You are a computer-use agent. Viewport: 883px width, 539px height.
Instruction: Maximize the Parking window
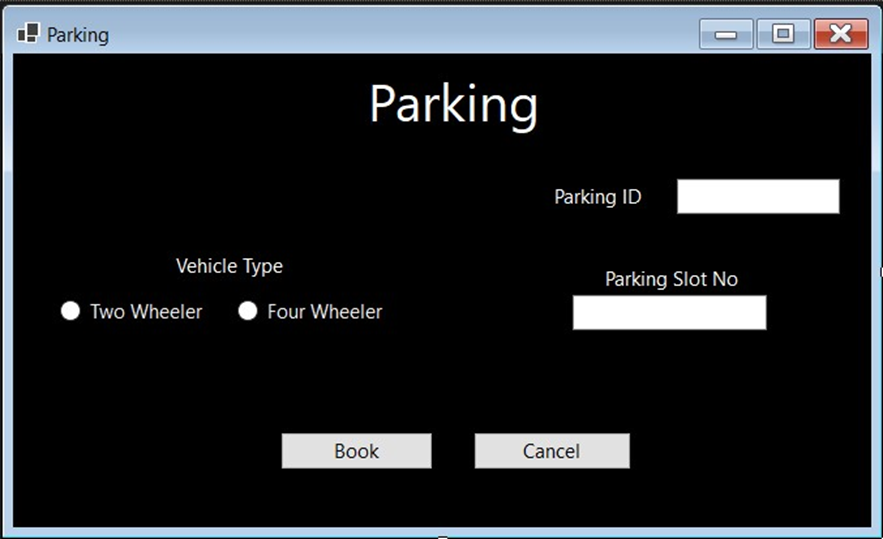pyautogui.click(x=783, y=34)
